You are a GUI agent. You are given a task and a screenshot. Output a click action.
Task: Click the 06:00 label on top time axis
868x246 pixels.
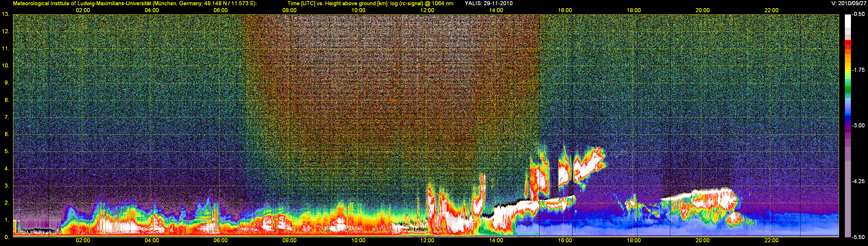pos(221,10)
